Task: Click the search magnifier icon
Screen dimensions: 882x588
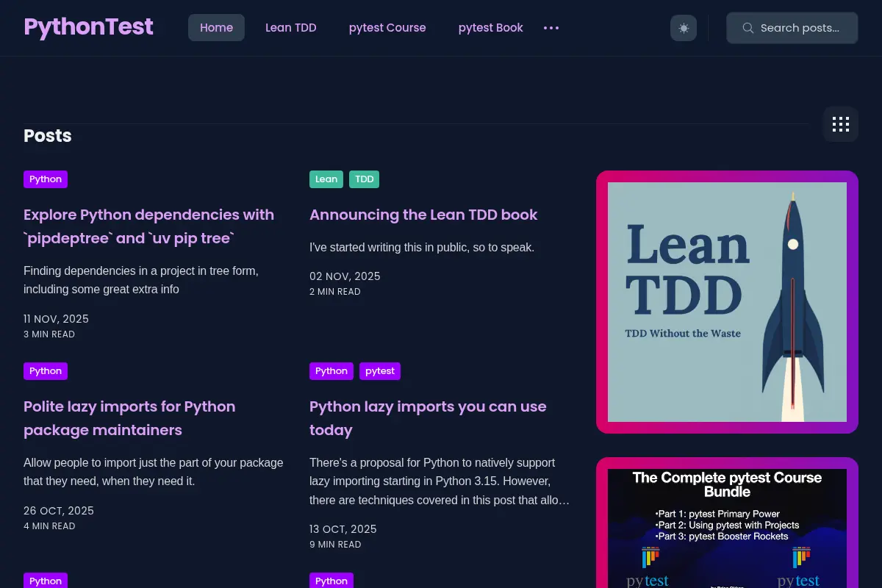Action: 748,28
